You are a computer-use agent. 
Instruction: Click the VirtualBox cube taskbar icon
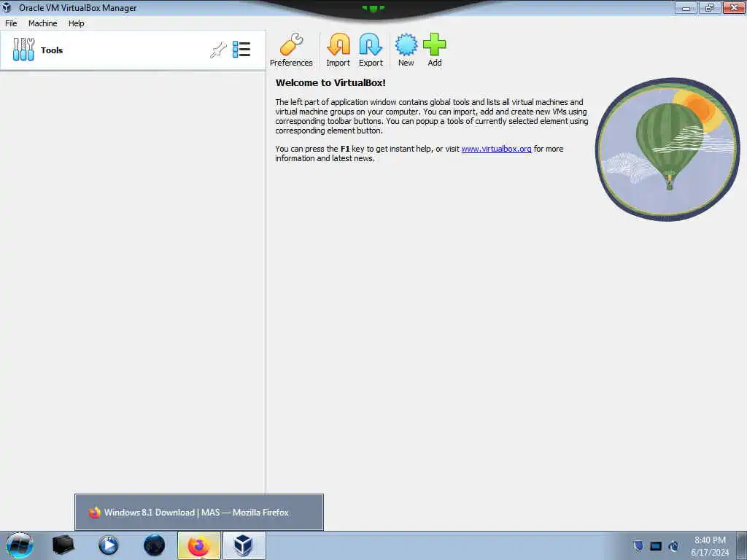244,545
